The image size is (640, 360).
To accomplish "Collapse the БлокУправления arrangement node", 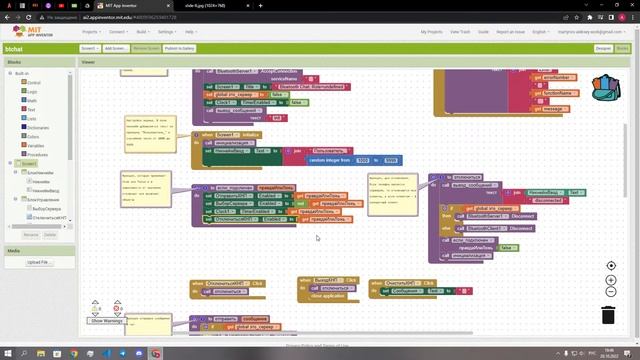I will (x=16, y=199).
